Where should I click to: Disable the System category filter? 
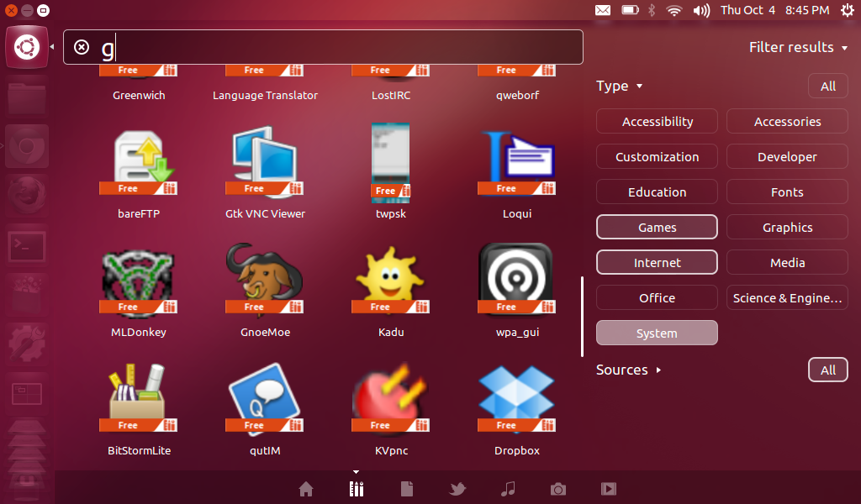[x=657, y=333]
